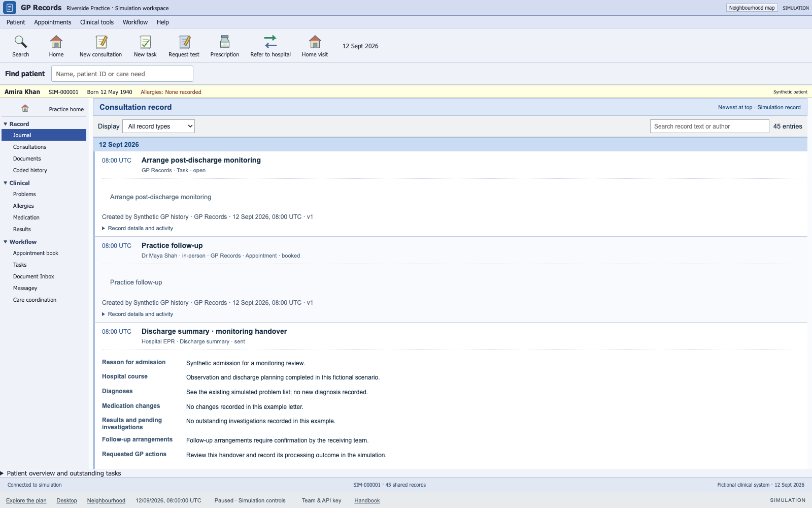This screenshot has width=812, height=508.
Task: Open Results under Clinical
Action: click(x=44, y=229)
